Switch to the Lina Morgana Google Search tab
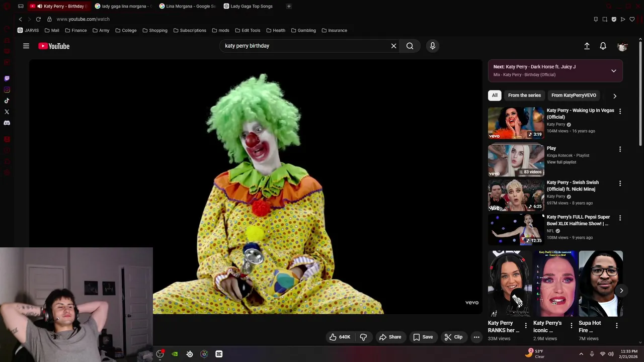The image size is (644, 362). click(188, 7)
